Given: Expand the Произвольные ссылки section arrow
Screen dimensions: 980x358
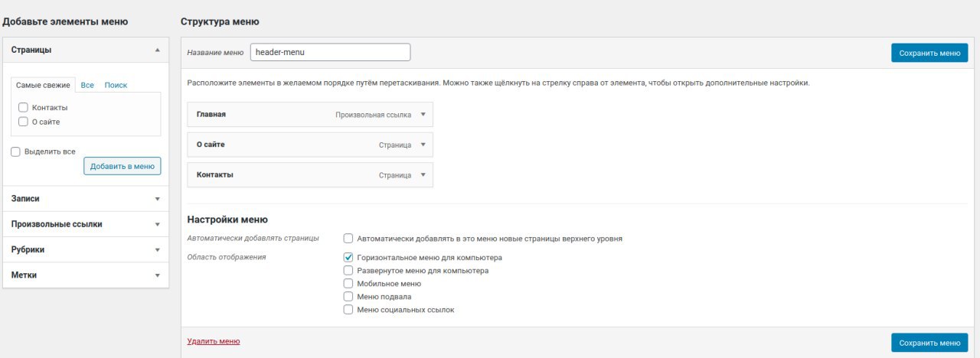Looking at the screenshot, I should tap(157, 225).
